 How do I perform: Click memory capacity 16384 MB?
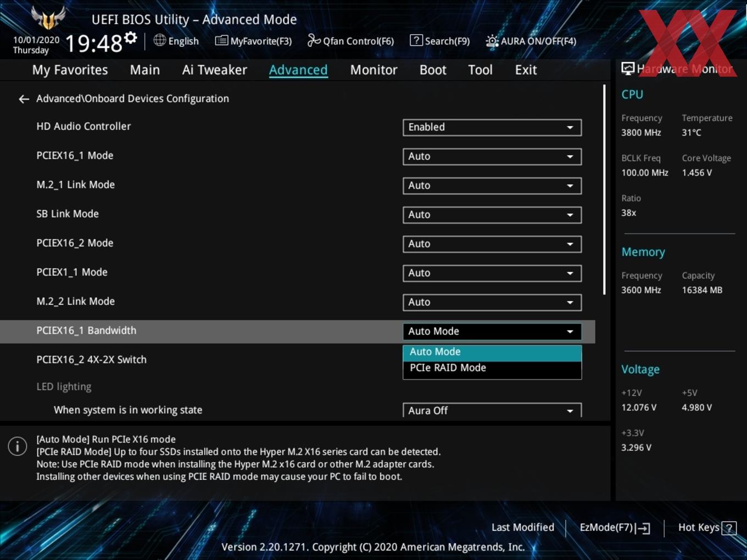point(702,290)
